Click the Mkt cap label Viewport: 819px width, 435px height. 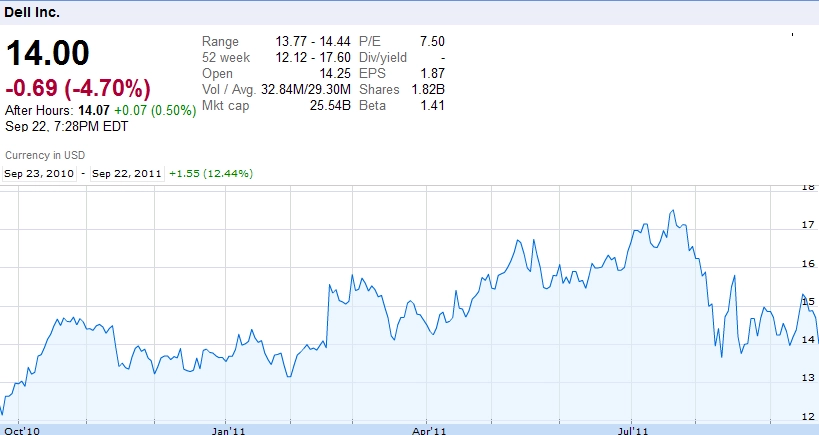pyautogui.click(x=226, y=106)
